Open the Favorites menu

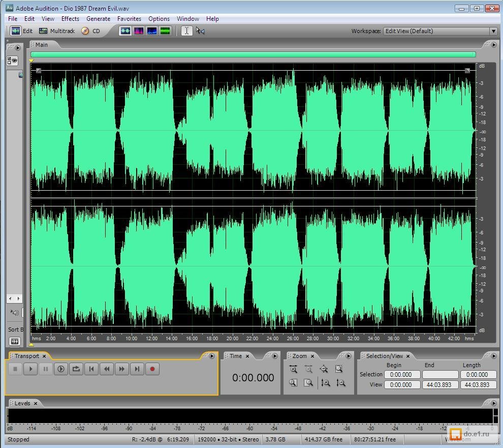tap(129, 19)
